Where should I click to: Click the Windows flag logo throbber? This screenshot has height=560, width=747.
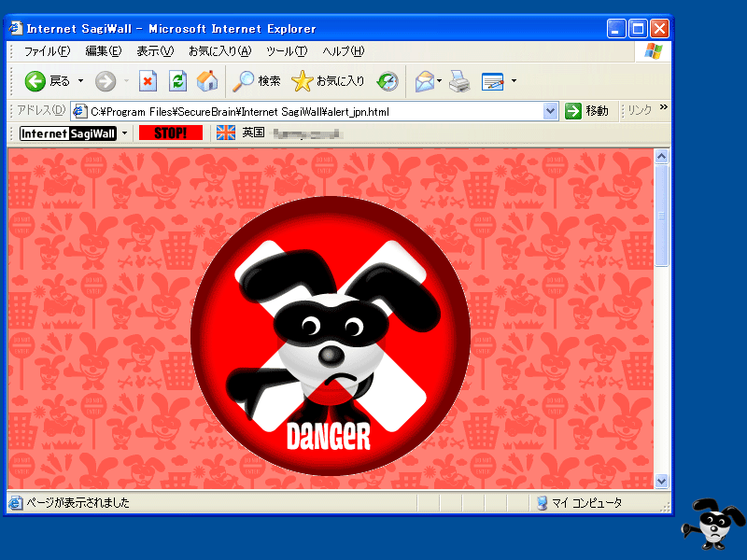[x=654, y=51]
